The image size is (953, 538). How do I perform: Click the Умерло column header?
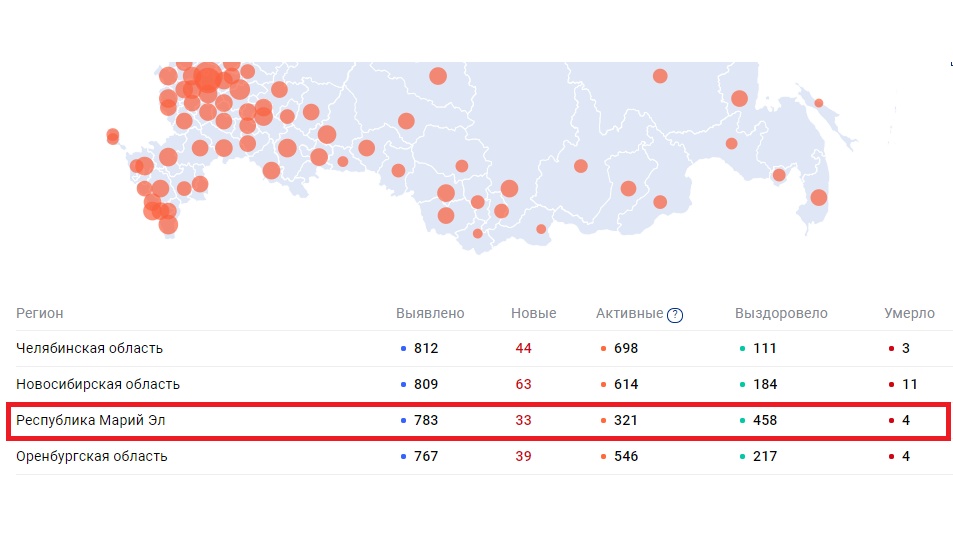[909, 314]
